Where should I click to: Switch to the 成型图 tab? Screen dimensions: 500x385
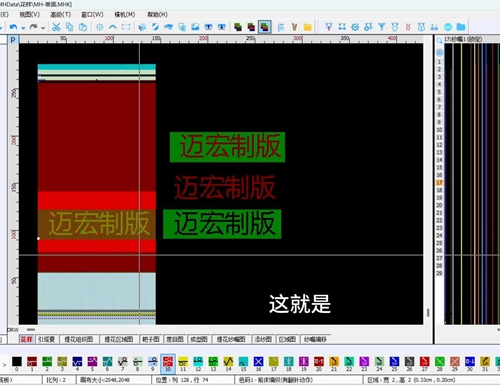click(199, 339)
